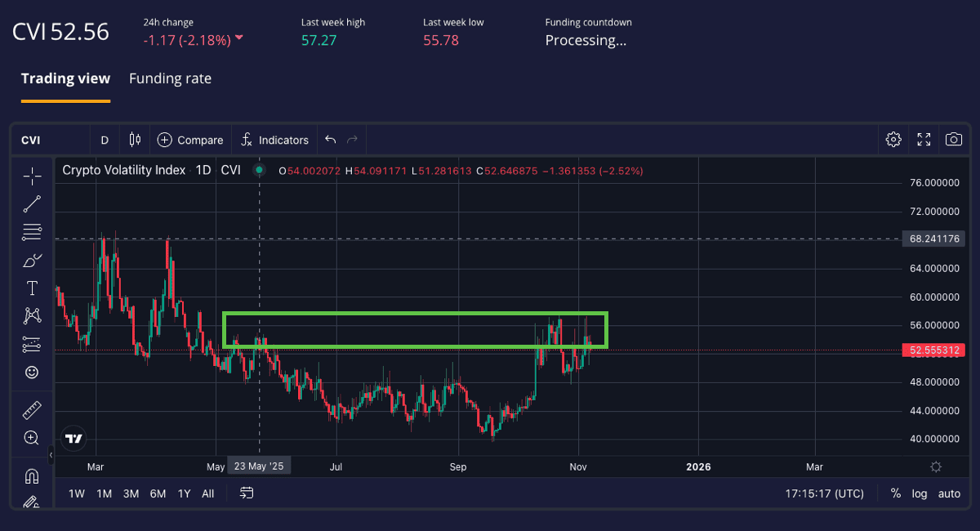Select the ruler measure tool
980x531 pixels.
[32, 410]
